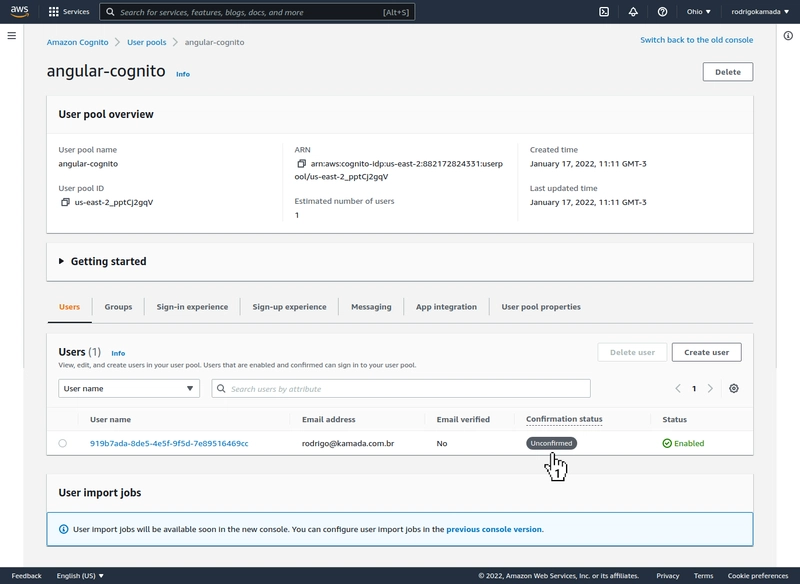This screenshot has width=800, height=584.
Task: Open the hamburger side navigation menu
Action: [x=12, y=36]
